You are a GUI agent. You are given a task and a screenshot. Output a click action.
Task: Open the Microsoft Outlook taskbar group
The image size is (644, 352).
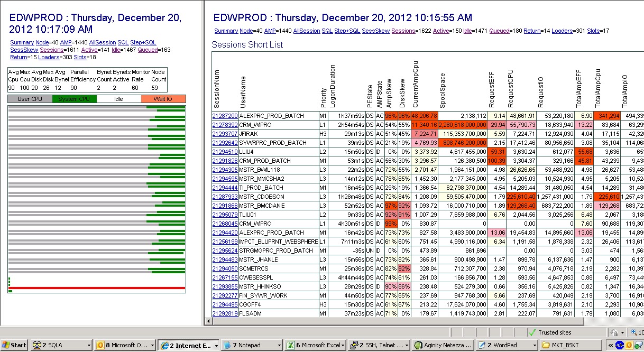[x=125, y=345]
